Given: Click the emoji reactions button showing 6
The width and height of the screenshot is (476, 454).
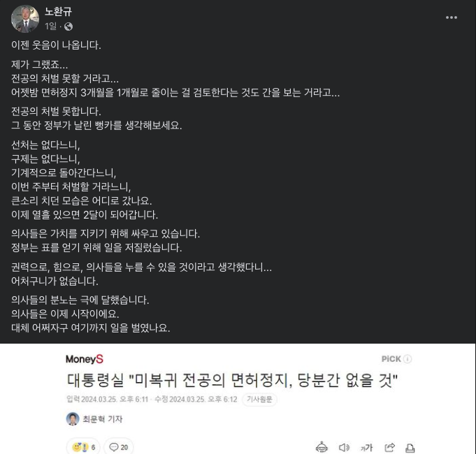Looking at the screenshot, I should click(83, 447).
